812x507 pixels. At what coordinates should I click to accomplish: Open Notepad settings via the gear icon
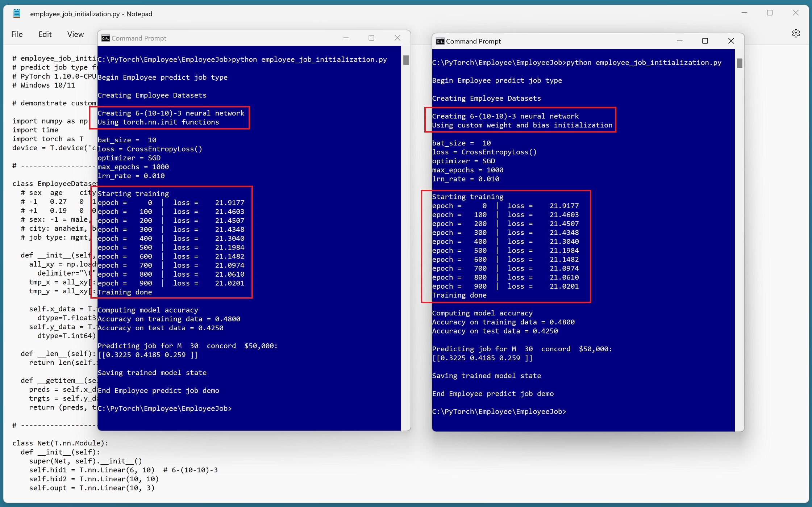[796, 33]
